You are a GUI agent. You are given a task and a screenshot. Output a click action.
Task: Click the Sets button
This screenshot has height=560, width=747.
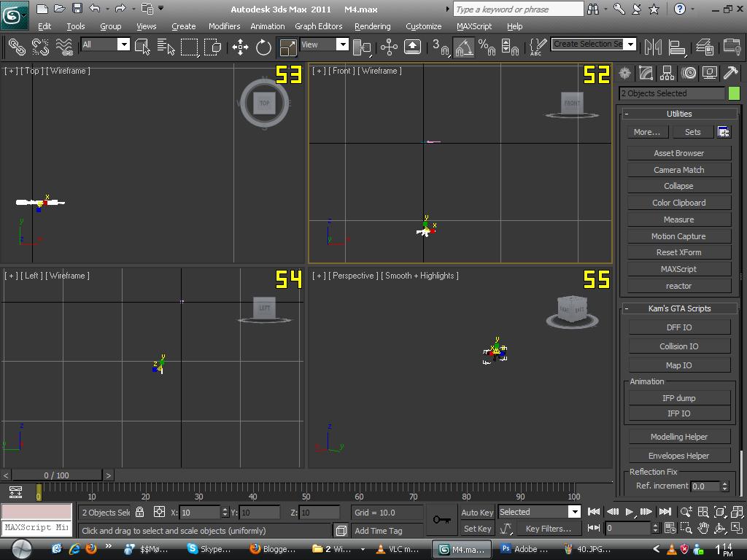(693, 132)
